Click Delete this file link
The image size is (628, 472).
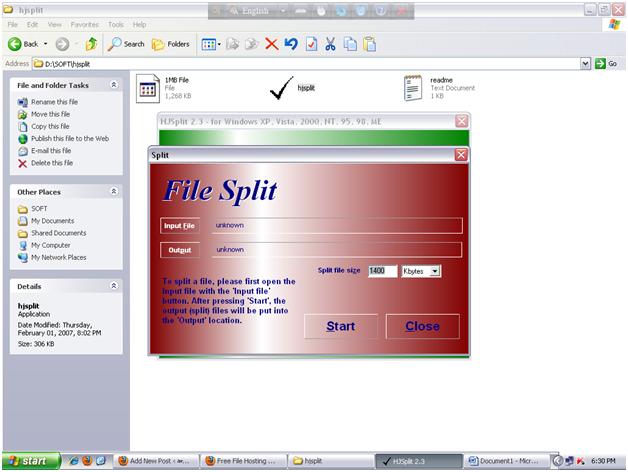(x=52, y=163)
